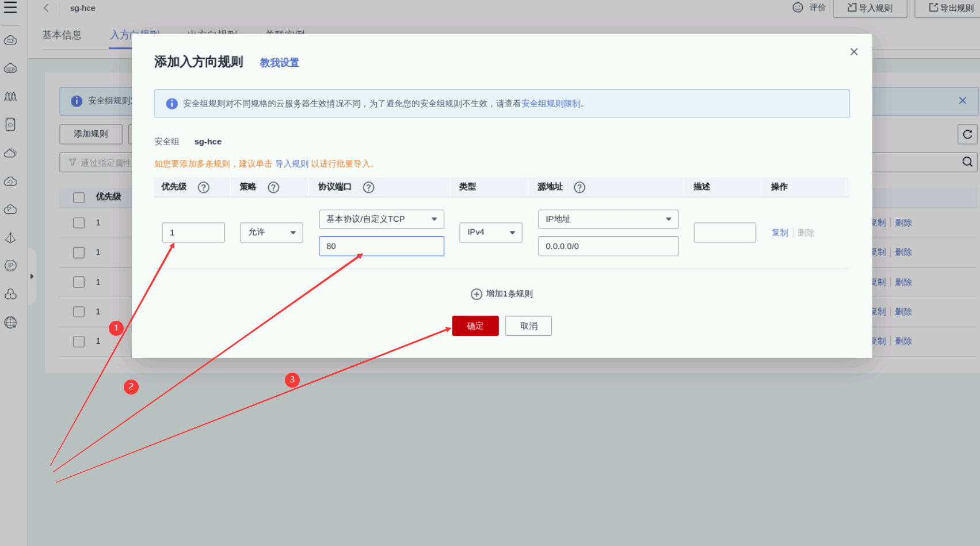Click the blue 导入规则 link in the orange hint
This screenshot has width=980, height=546.
tap(292, 164)
